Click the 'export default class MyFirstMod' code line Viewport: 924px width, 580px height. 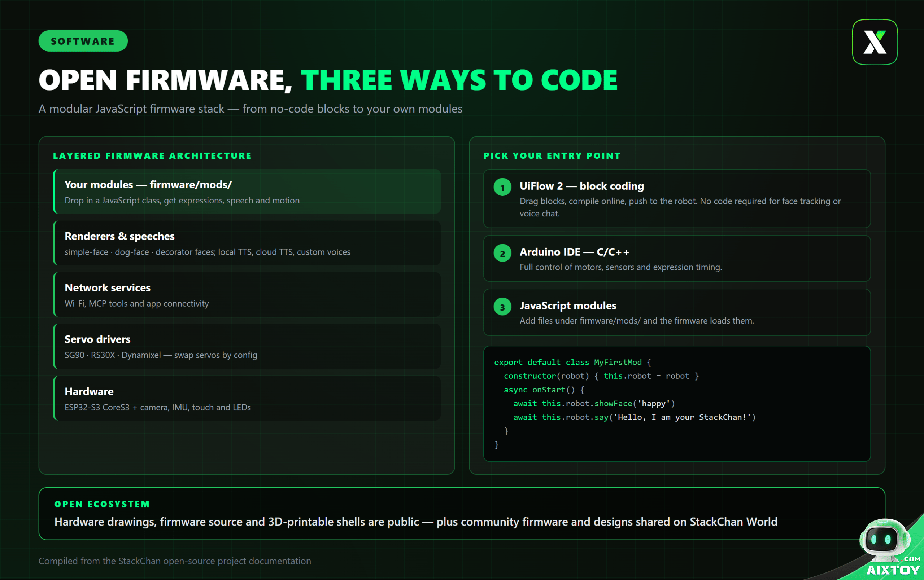pos(572,362)
